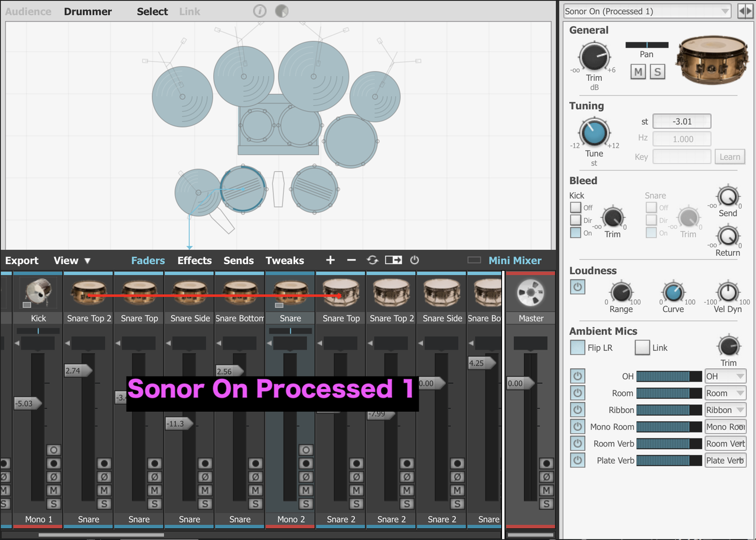Screen dimensions: 756x540
Task: Switch mixer to the Effects tab
Action: pos(194,261)
